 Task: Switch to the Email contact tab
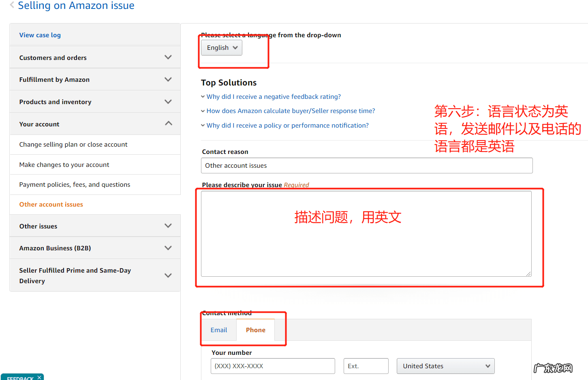[x=219, y=330]
